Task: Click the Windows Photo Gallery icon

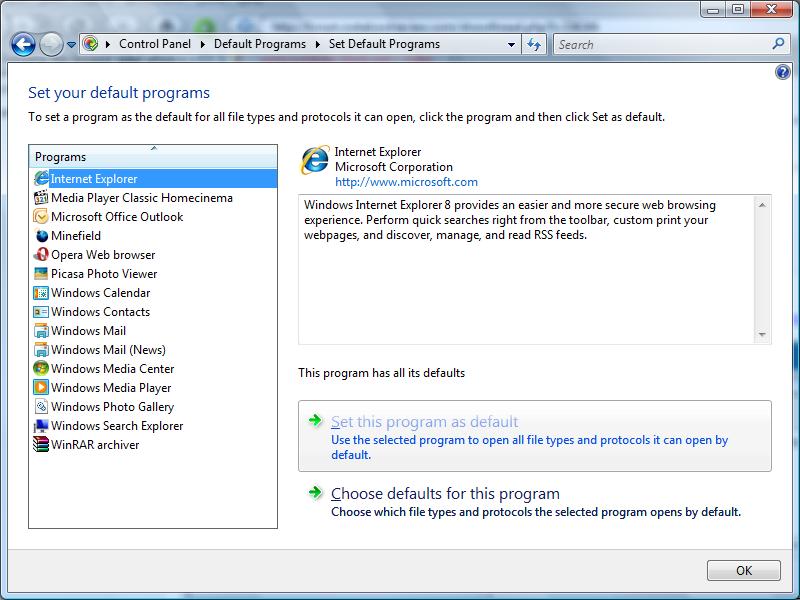Action: click(41, 407)
